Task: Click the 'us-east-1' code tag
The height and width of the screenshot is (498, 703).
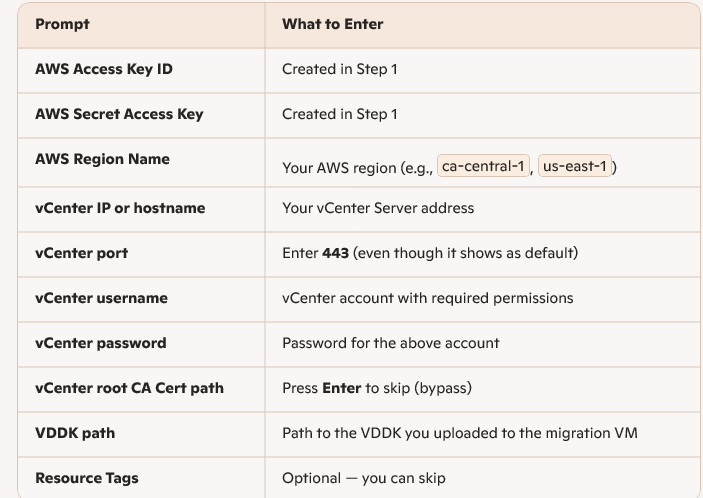Action: (x=575, y=167)
